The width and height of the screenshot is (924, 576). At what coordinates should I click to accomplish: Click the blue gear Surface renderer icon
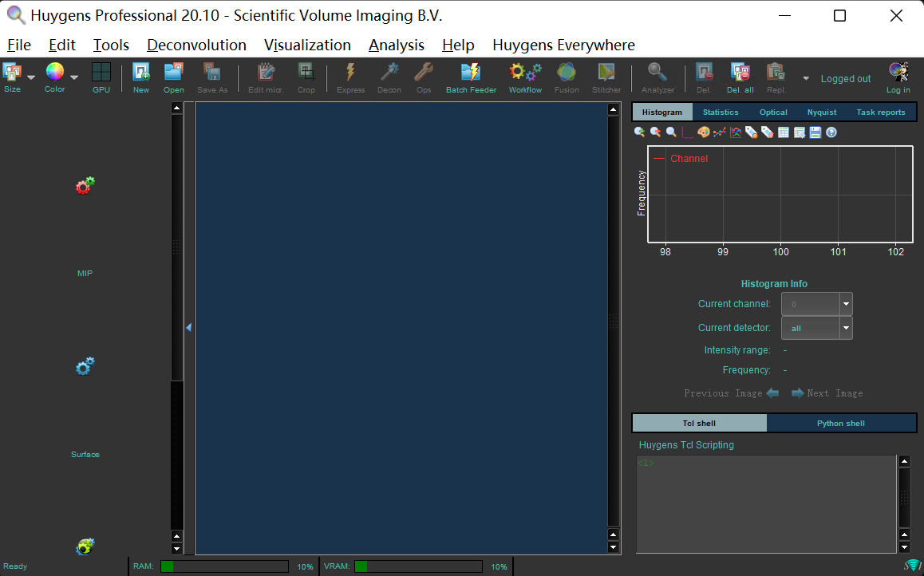85,366
